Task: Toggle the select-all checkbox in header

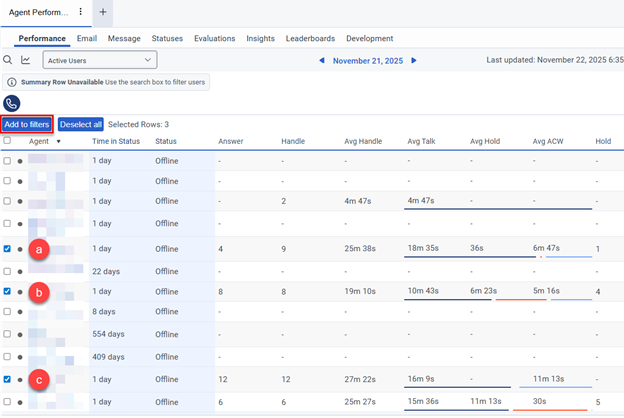Action: coord(8,141)
